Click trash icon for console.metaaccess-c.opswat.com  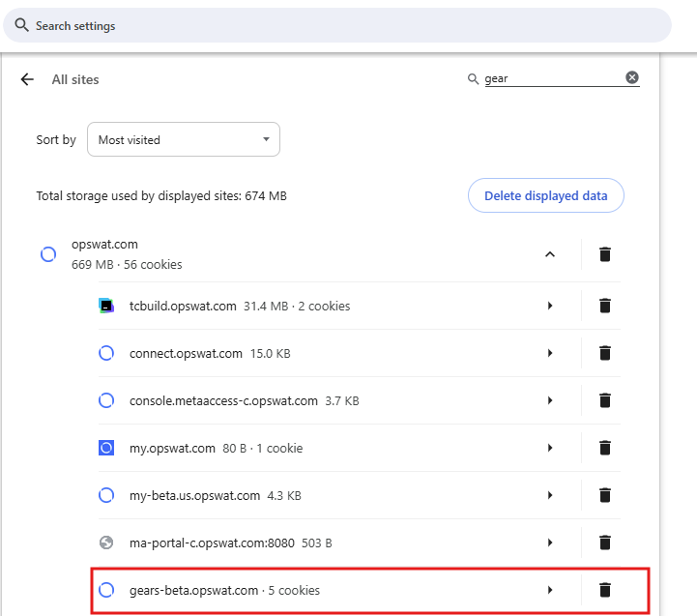pyautogui.click(x=605, y=400)
